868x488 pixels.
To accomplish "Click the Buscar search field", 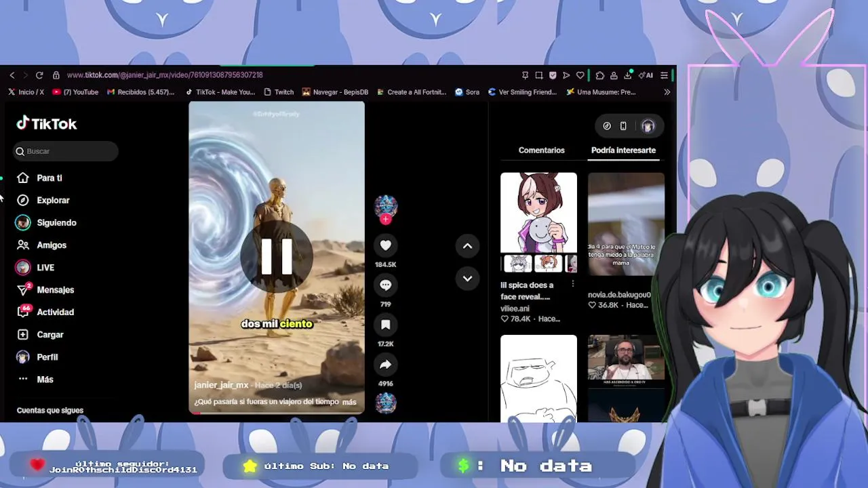I will [66, 151].
